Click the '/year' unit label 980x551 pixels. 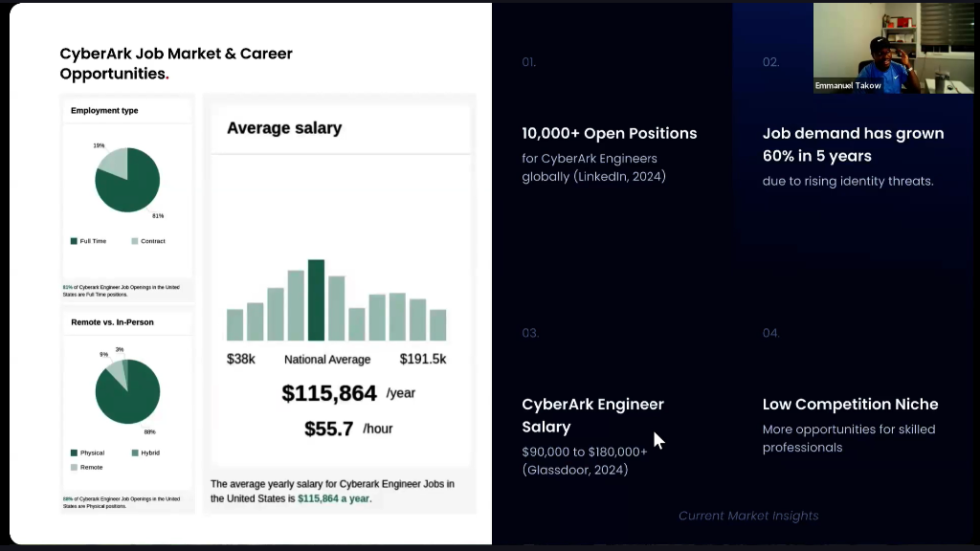pyautogui.click(x=401, y=393)
